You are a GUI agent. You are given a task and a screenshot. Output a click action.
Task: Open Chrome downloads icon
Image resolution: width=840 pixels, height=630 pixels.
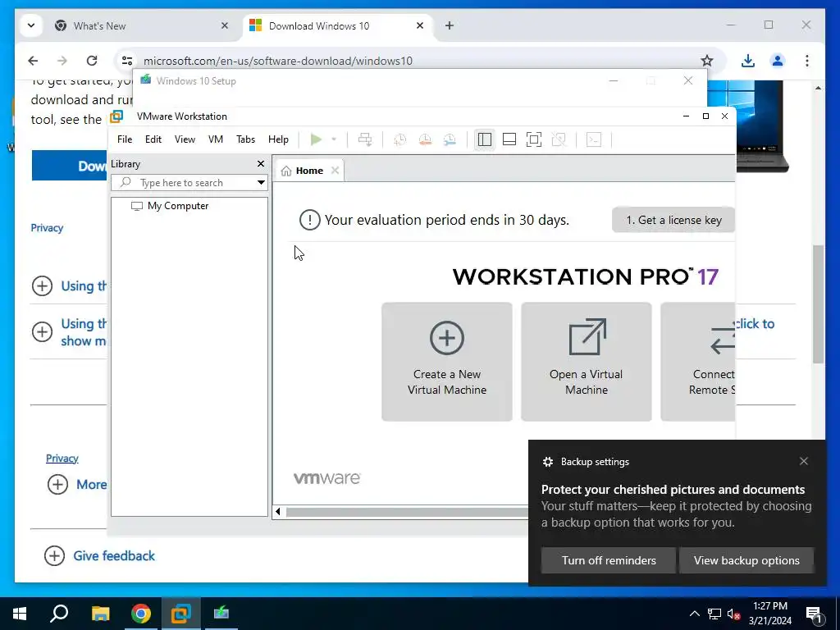pyautogui.click(x=748, y=61)
